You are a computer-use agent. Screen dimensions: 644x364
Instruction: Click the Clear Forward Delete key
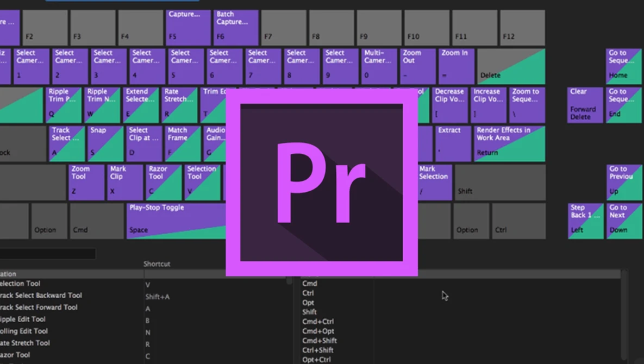[x=585, y=105]
